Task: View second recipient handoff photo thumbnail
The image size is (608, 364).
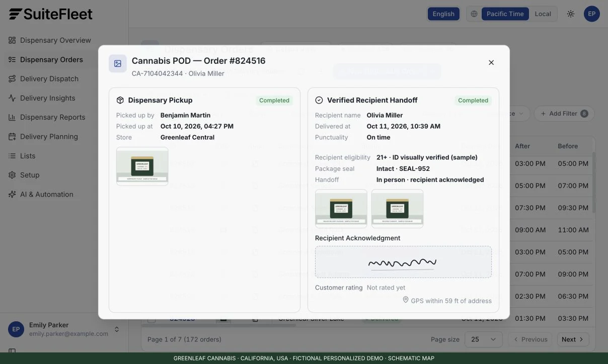Action: [x=398, y=209]
